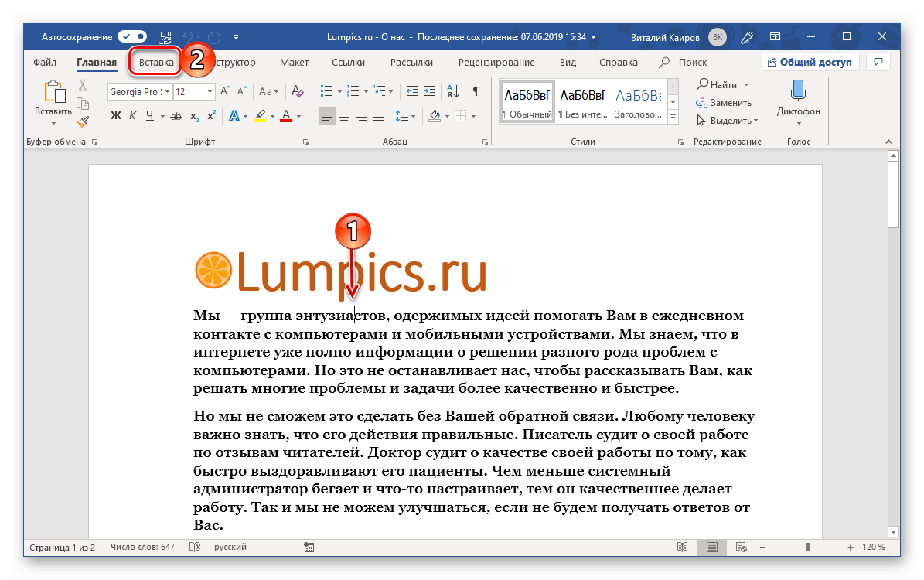Open the font size dropdown
Image resolution: width=924 pixels, height=580 pixels.
tap(210, 91)
